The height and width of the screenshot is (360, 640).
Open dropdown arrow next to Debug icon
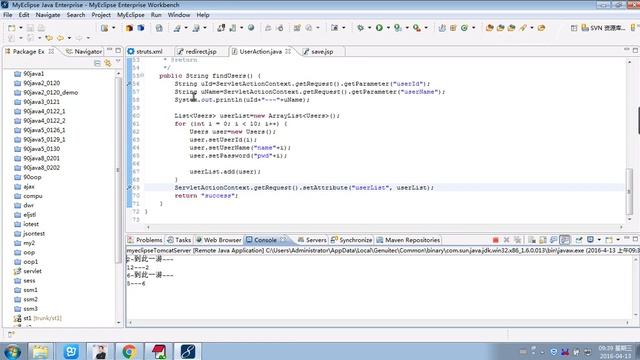click(x=369, y=28)
